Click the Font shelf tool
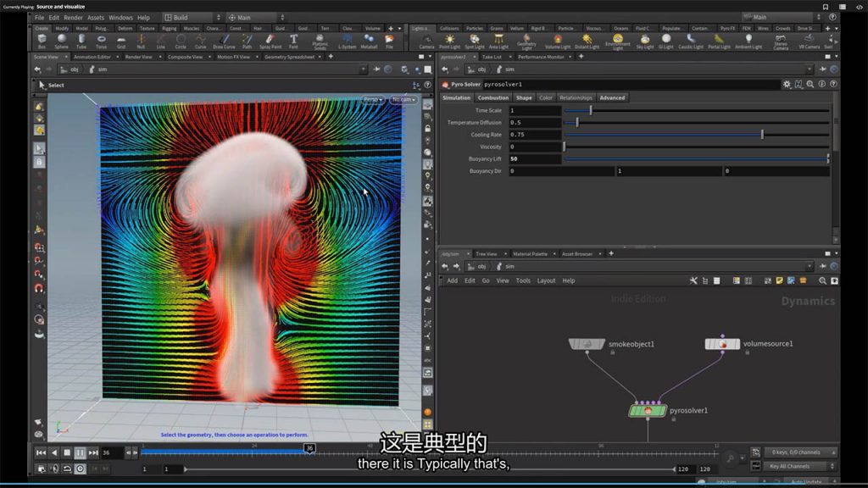The width and height of the screenshot is (868, 488). pyautogui.click(x=293, y=41)
